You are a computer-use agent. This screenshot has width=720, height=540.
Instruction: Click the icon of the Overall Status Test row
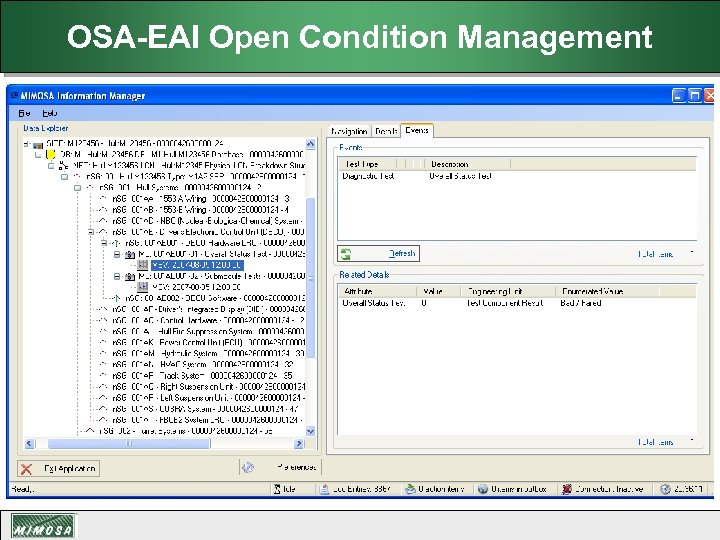pyautogui.click(x=130, y=254)
